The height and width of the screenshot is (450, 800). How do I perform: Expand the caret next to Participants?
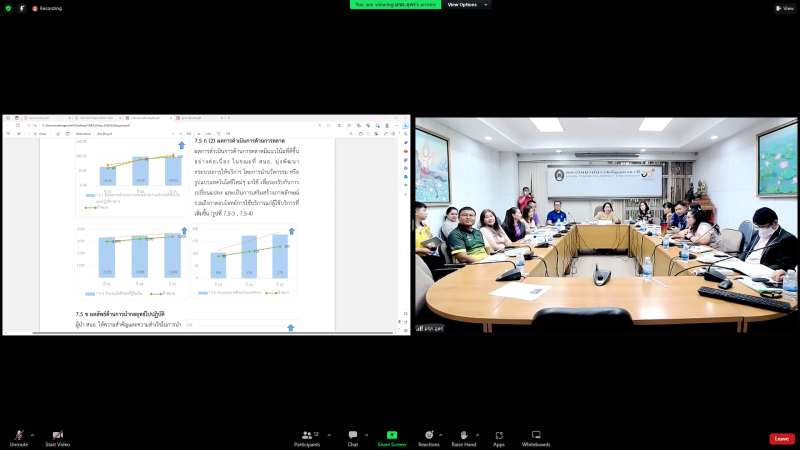pyautogui.click(x=325, y=434)
